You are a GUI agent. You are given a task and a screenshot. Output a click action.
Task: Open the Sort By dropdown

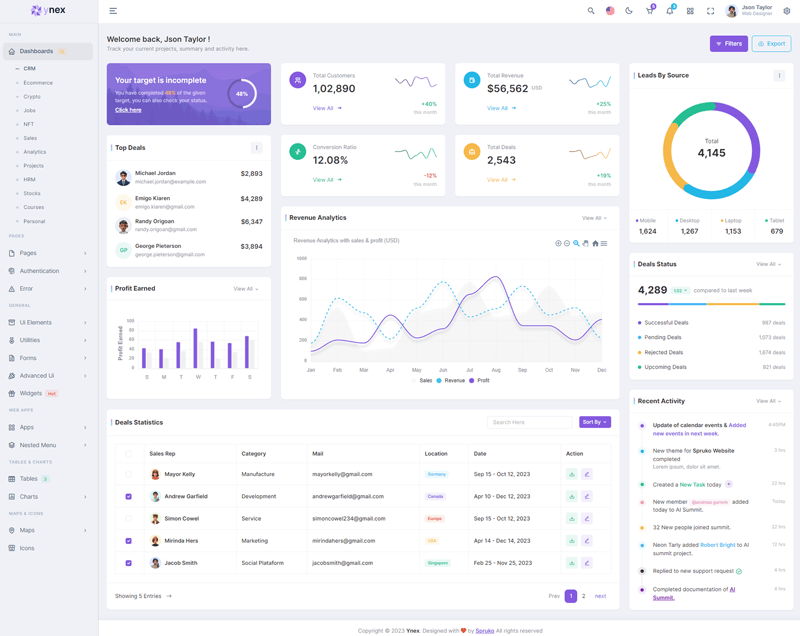[x=594, y=422]
